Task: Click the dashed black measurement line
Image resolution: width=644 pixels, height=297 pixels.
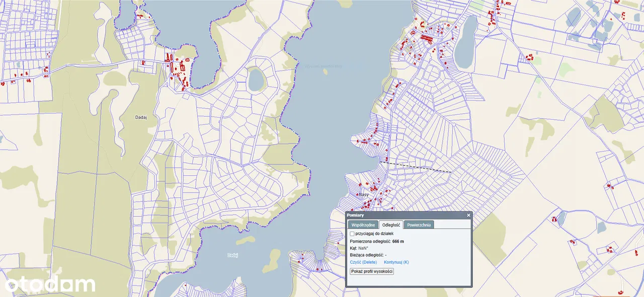Action: tap(415, 167)
